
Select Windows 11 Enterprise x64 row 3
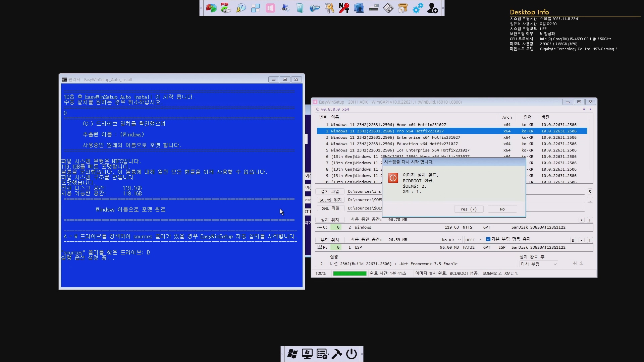pos(452,137)
